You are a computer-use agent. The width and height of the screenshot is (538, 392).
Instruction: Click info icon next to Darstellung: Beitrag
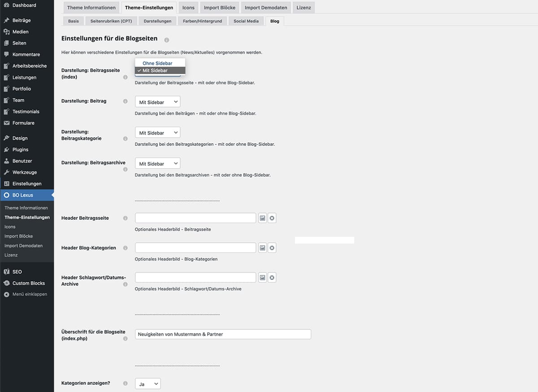(125, 101)
